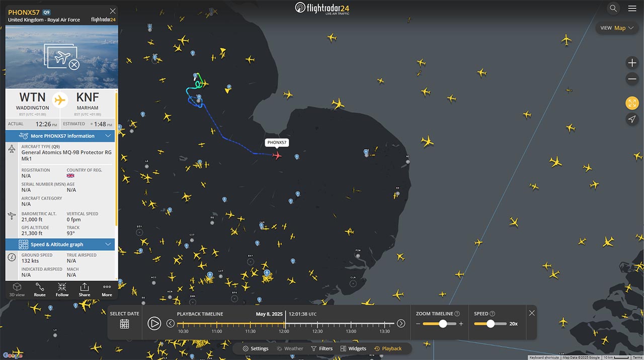Select the red PHONX57 aircraft on map
644x360 pixels.
coord(277,155)
